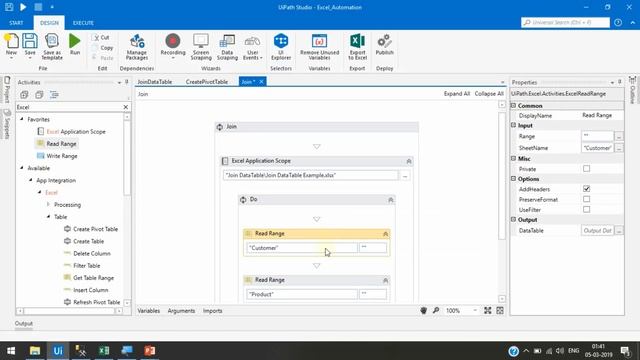This screenshot has width=640, height=360.
Task: Select Insert Column activity
Action: pos(86,290)
